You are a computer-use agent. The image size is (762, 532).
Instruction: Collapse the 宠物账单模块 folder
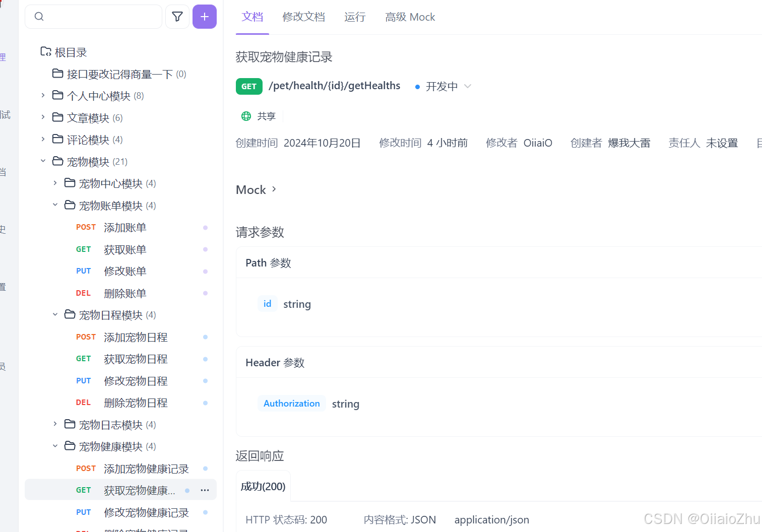(x=55, y=205)
